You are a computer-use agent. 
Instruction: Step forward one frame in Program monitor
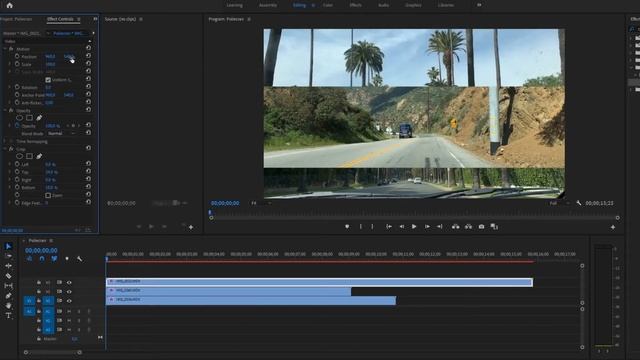(x=427, y=227)
